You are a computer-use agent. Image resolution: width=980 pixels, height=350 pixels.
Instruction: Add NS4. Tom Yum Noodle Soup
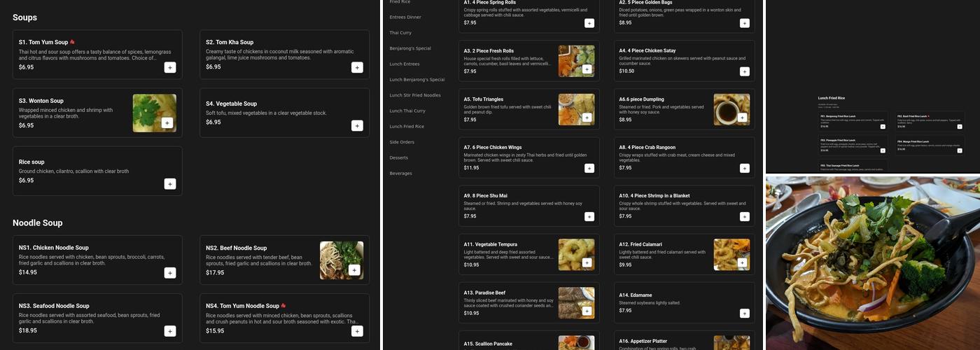click(x=357, y=331)
